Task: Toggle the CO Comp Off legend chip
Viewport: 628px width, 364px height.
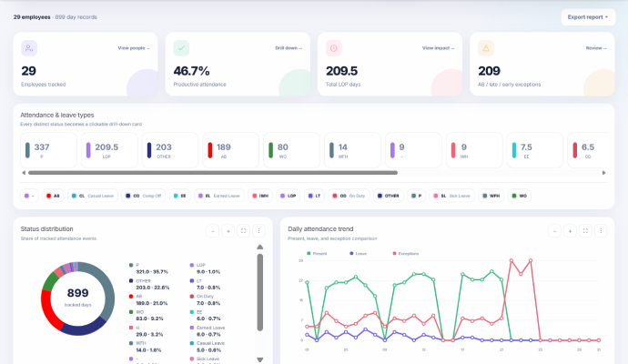Action: coord(144,196)
